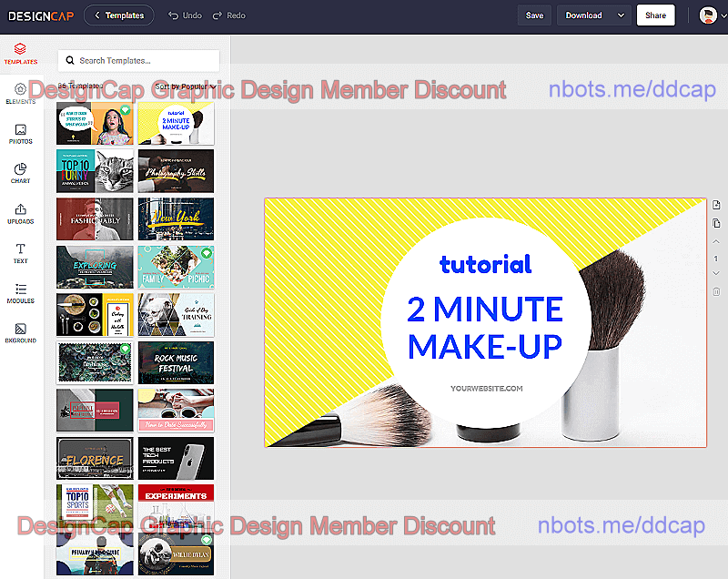Select the Chart tool
Image resolution: width=728 pixels, height=579 pixels.
pos(20,173)
